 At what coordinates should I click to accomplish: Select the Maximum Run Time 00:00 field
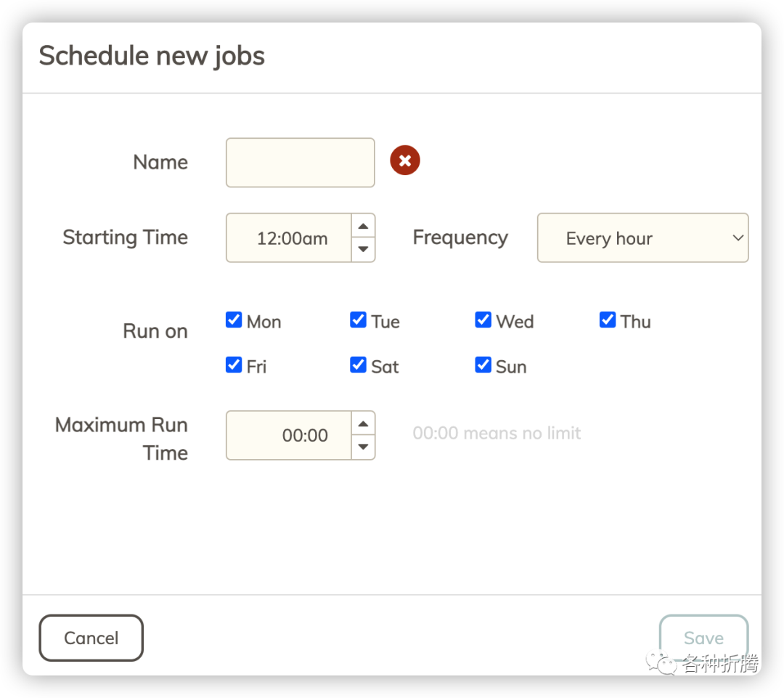[x=290, y=436]
